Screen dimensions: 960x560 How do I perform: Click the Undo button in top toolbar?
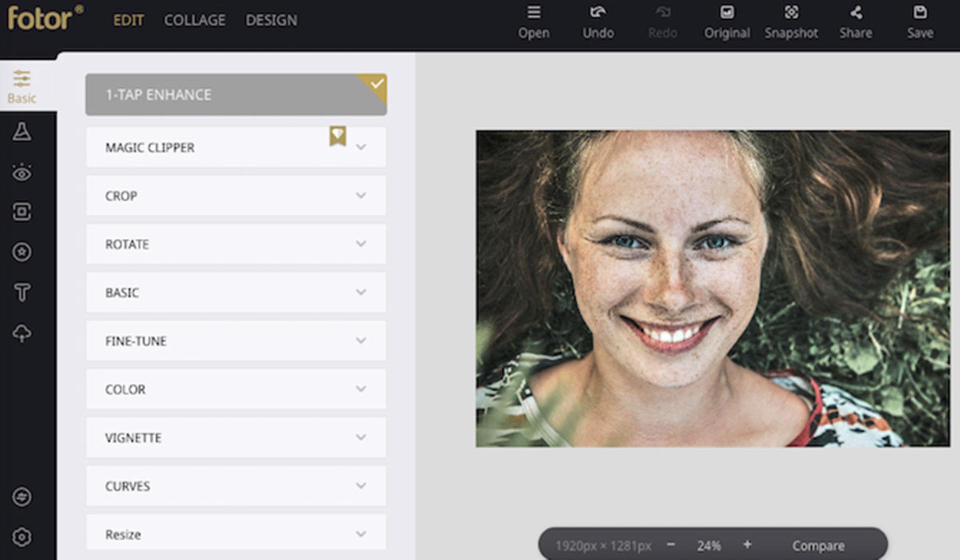coord(598,22)
